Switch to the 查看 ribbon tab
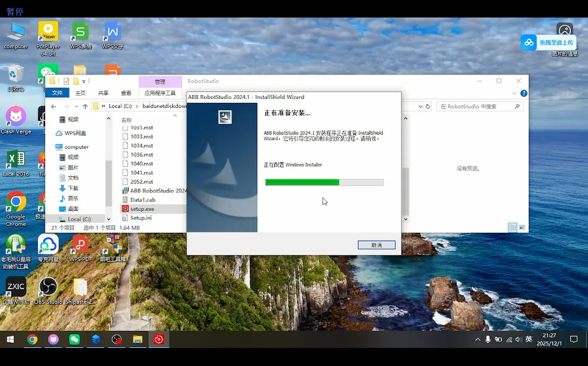The image size is (588, 366). pos(126,93)
